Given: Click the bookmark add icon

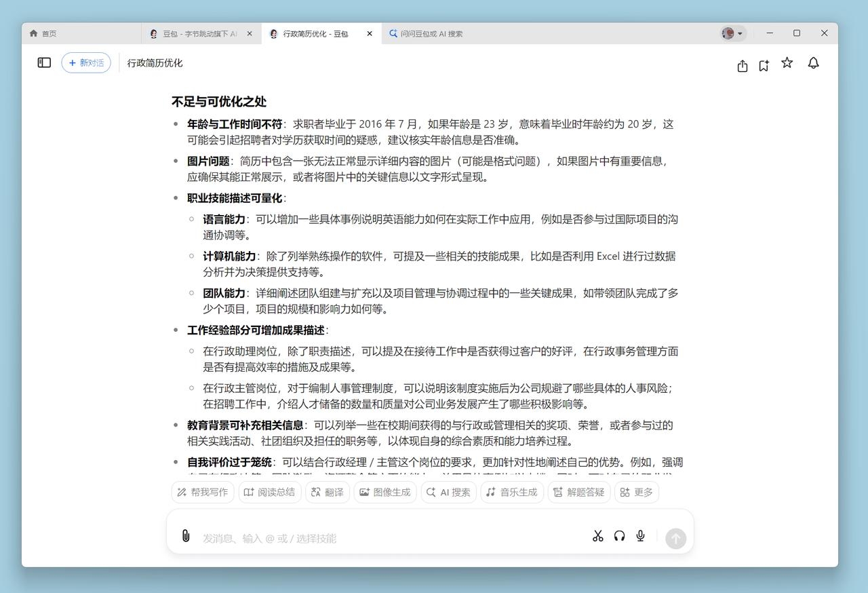Looking at the screenshot, I should pyautogui.click(x=764, y=65).
